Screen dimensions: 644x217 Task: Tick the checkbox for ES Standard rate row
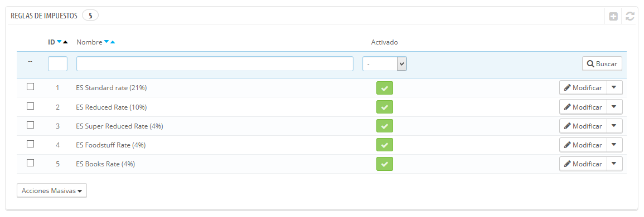(x=30, y=87)
